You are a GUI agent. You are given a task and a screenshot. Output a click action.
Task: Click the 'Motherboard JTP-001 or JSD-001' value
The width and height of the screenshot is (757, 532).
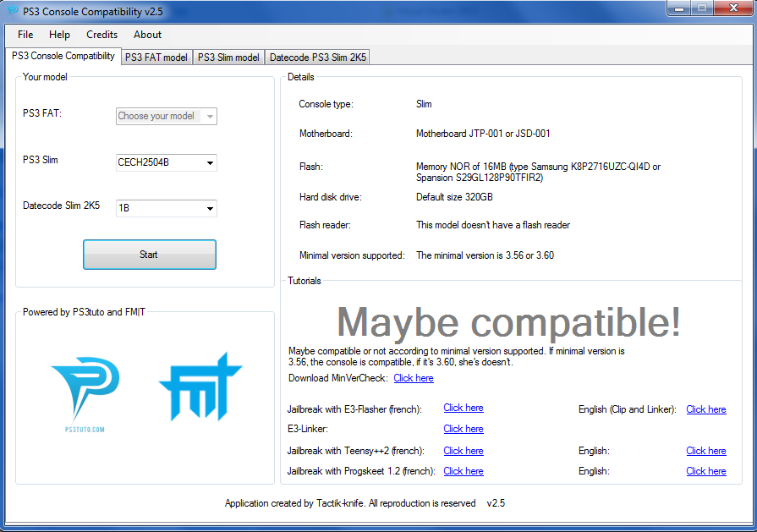pyautogui.click(x=483, y=134)
